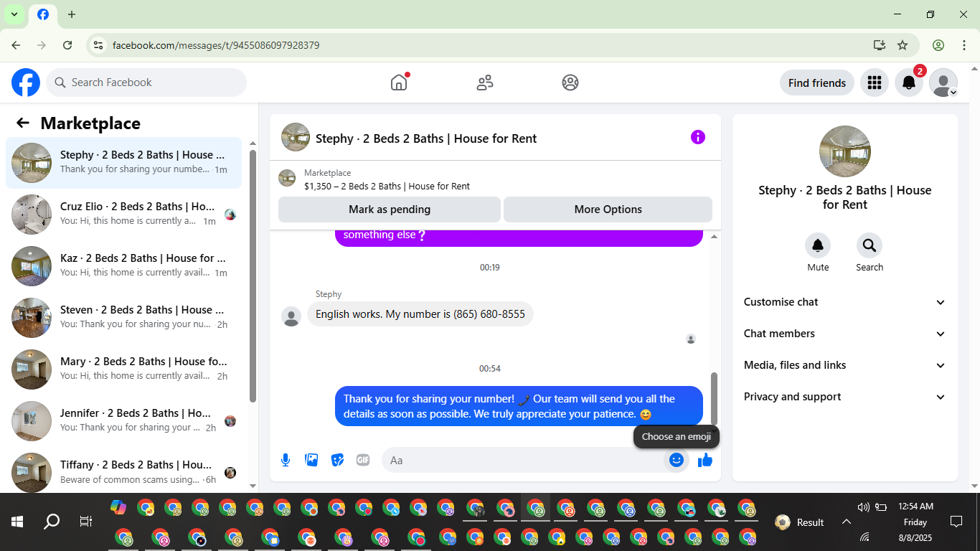Screen dimensions: 980x551
Task: Open the notifications bell with badge
Action: point(909,83)
